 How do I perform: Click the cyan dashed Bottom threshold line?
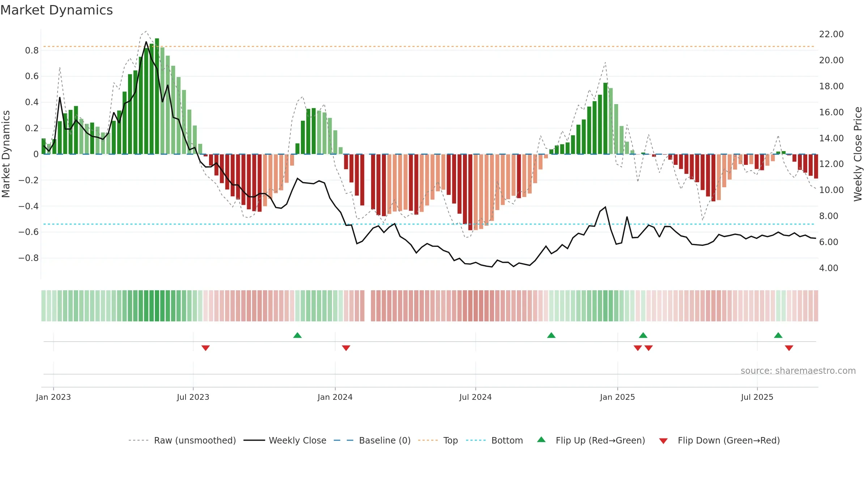coord(429,224)
